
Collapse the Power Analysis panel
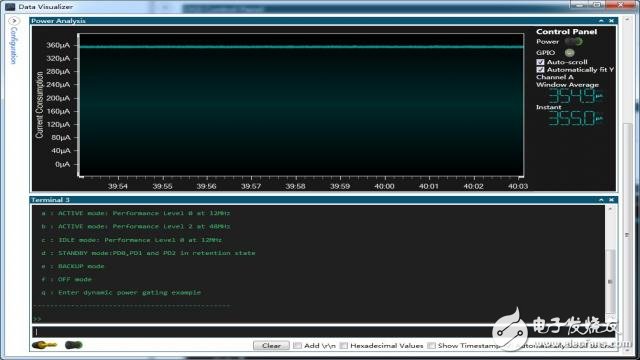[601, 20]
